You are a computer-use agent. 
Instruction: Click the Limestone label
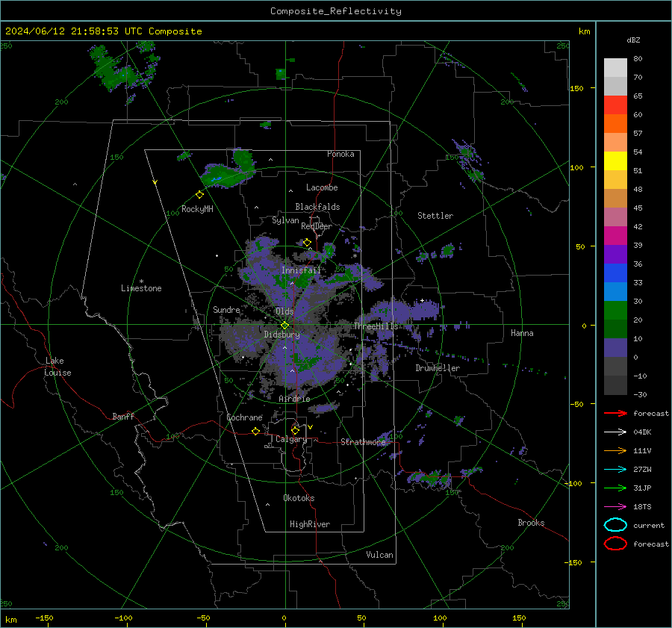pos(141,288)
